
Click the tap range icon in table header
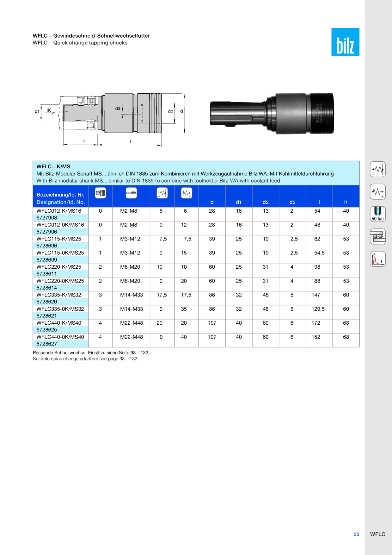[x=131, y=193]
